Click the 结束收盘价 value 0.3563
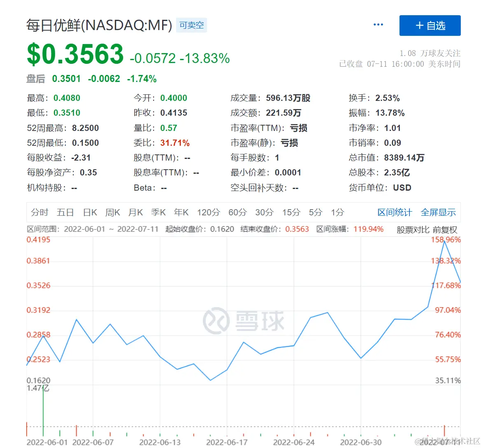The image size is (483, 448). [297, 229]
